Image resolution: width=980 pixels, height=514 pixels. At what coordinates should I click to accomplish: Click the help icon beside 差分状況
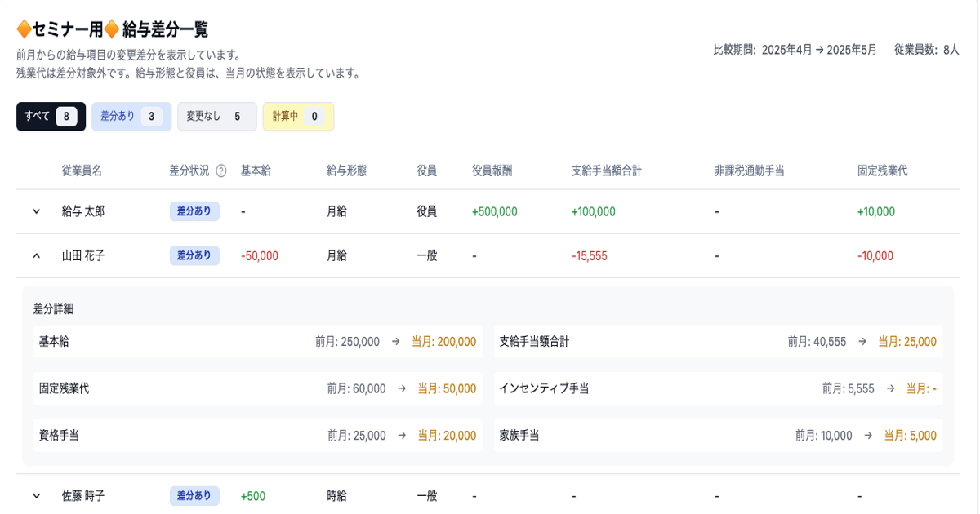point(220,171)
